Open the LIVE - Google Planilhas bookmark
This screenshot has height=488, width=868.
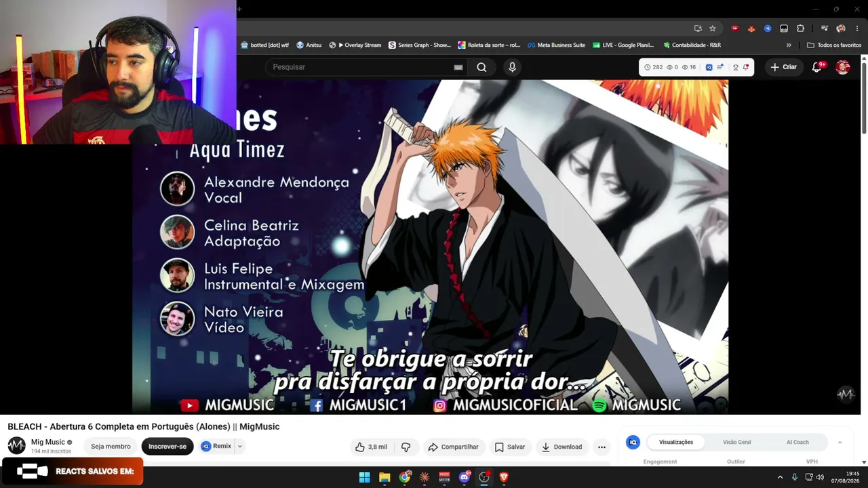point(623,45)
